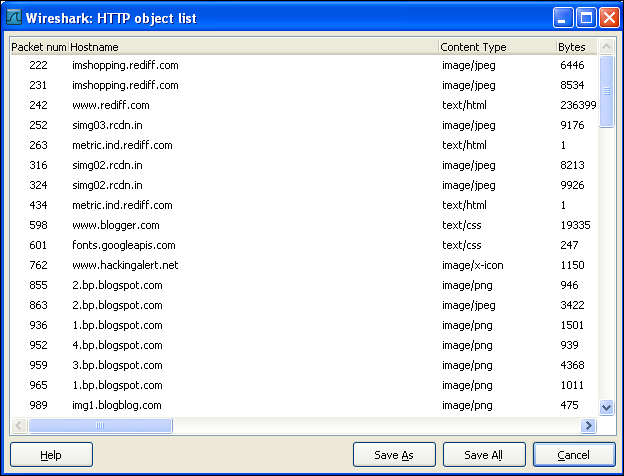Click the 236399 bytes value
This screenshot has height=476, width=624.
578,105
